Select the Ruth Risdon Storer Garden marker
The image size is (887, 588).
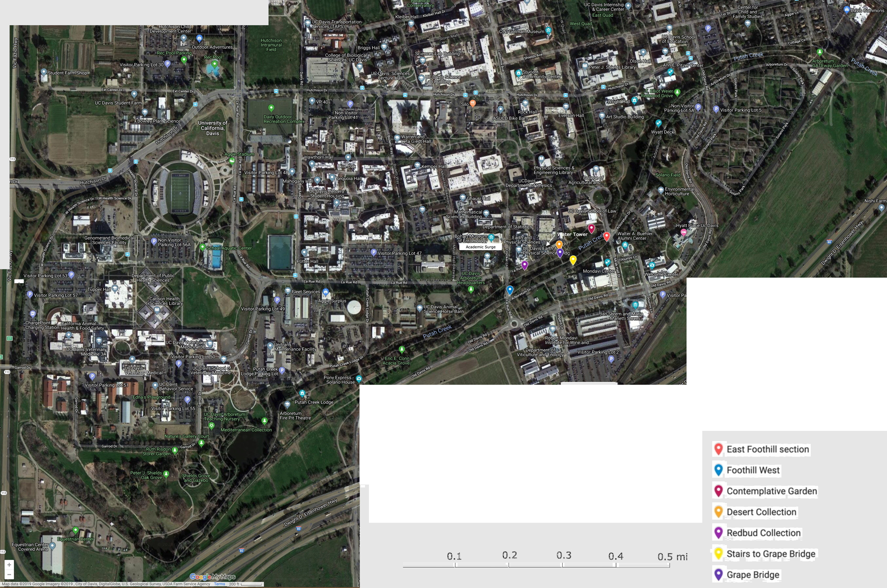(x=175, y=450)
